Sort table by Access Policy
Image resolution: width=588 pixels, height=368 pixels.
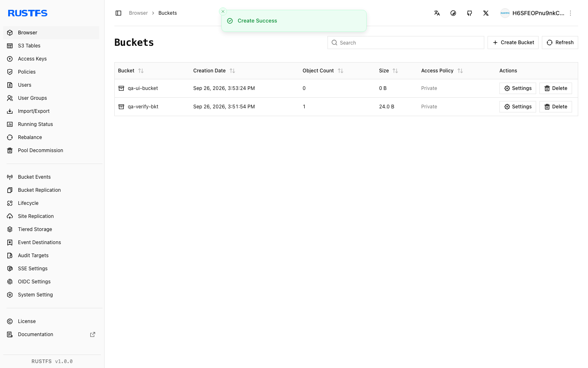click(x=460, y=71)
